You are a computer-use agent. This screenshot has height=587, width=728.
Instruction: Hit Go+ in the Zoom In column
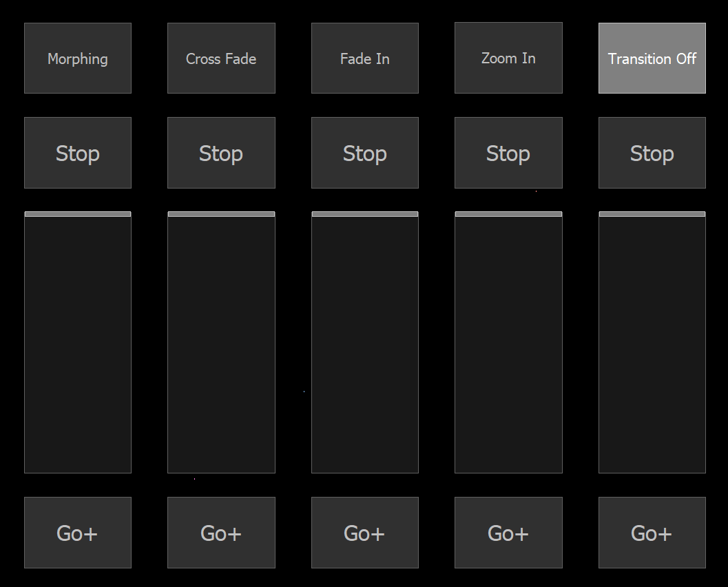click(508, 533)
